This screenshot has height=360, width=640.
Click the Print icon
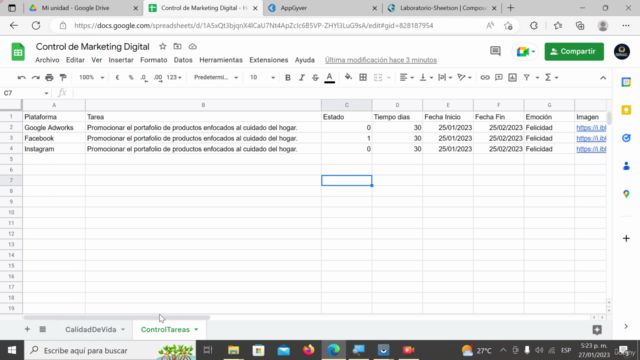[x=49, y=78]
